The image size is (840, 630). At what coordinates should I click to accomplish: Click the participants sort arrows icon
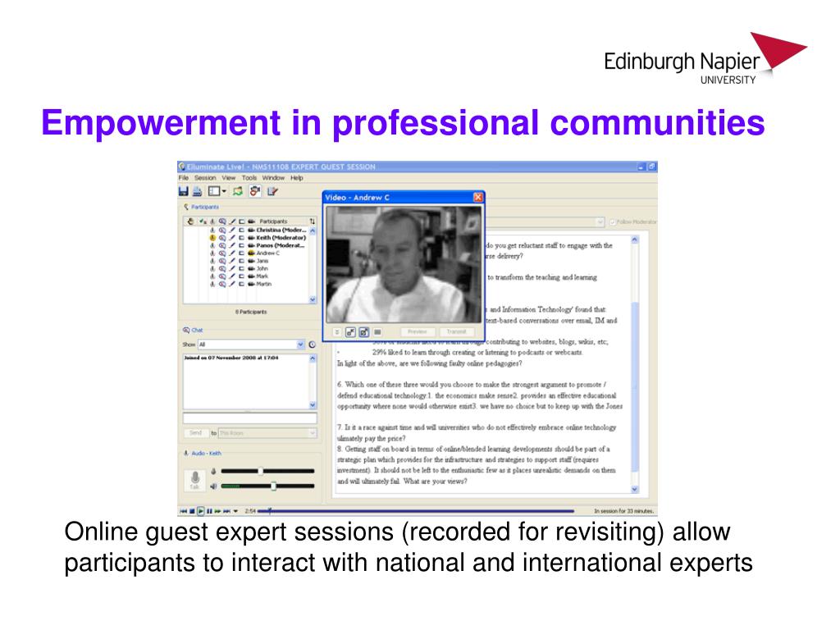pyautogui.click(x=313, y=221)
